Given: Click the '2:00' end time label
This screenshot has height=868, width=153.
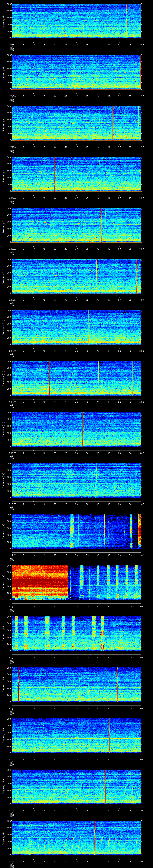Looking at the screenshot, I should click(x=141, y=44).
